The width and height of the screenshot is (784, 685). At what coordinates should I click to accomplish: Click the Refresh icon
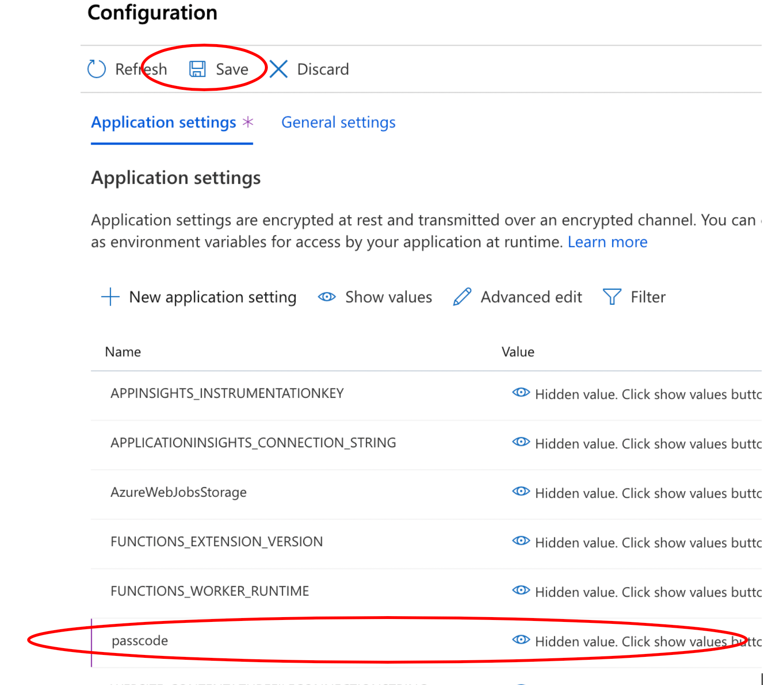[x=96, y=69]
